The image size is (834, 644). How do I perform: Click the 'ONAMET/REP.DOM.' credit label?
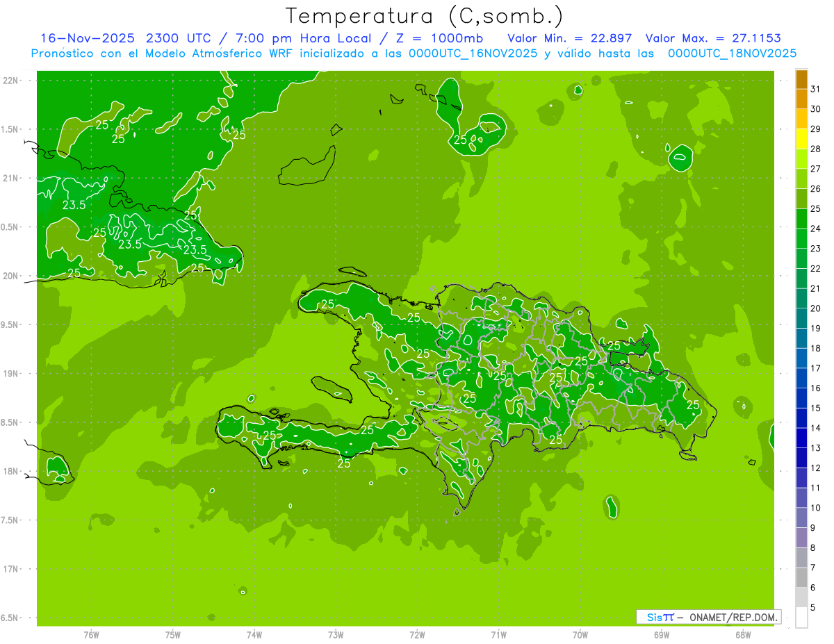click(733, 617)
